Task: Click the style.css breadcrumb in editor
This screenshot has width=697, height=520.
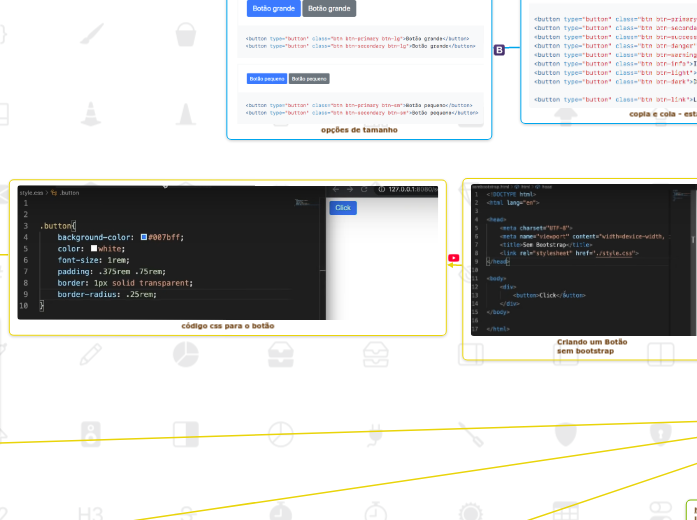Action: pos(32,192)
